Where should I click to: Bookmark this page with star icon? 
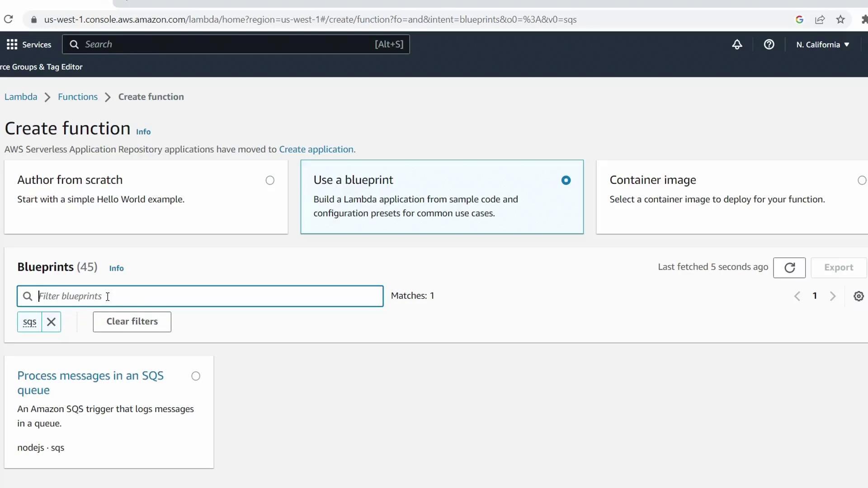pyautogui.click(x=840, y=19)
